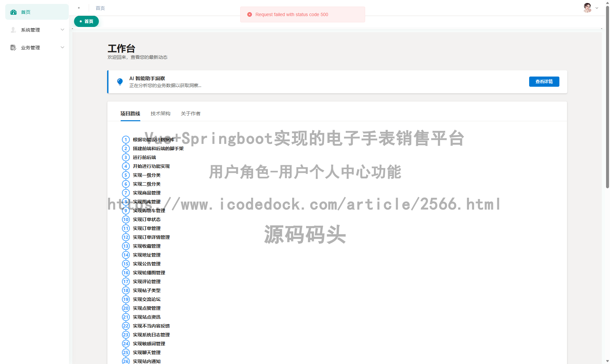Open the user avatar in the top-right corner

tap(587, 8)
